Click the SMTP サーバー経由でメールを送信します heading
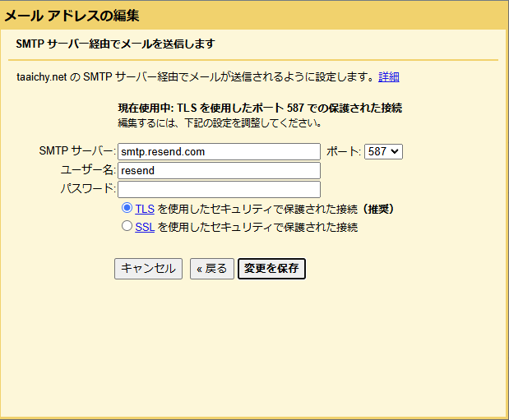The width and height of the screenshot is (509, 420). point(115,44)
